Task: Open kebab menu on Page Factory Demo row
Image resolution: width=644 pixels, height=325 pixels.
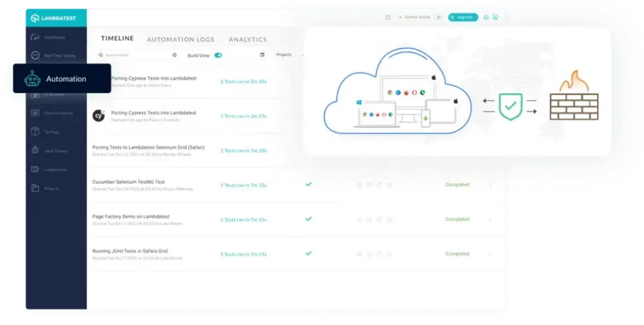Action: 490,219
